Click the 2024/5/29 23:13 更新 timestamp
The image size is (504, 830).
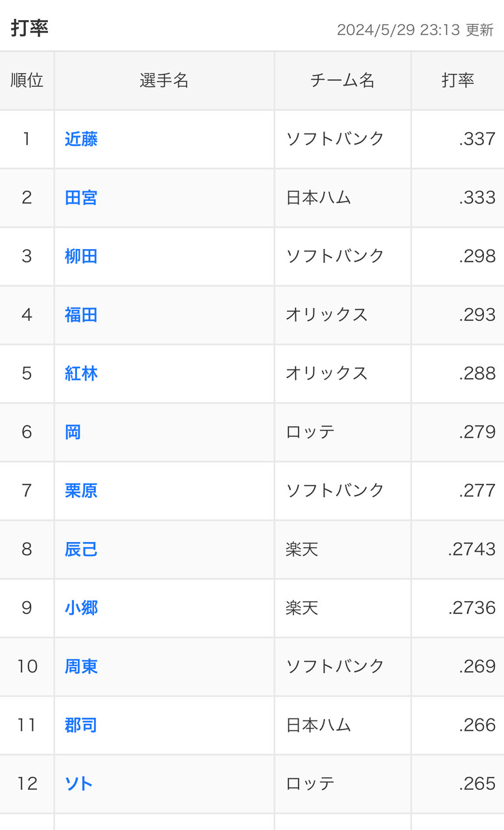pos(415,30)
